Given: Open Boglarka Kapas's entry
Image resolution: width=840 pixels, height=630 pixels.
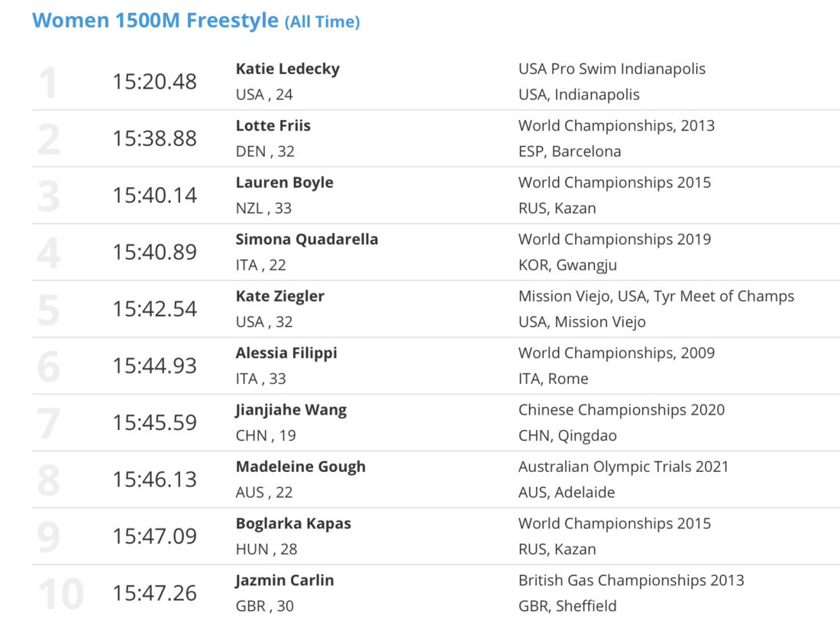Looking at the screenshot, I should click(293, 523).
